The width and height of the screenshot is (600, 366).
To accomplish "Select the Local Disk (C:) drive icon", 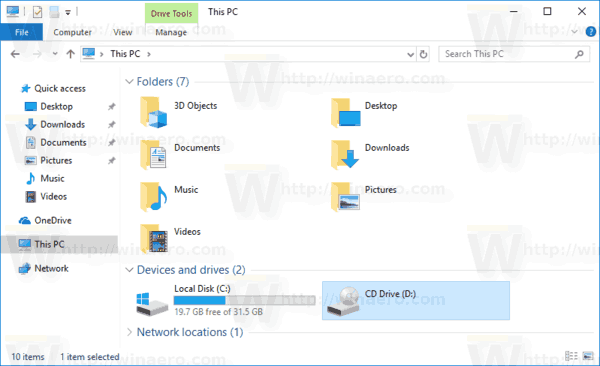I will 152,304.
